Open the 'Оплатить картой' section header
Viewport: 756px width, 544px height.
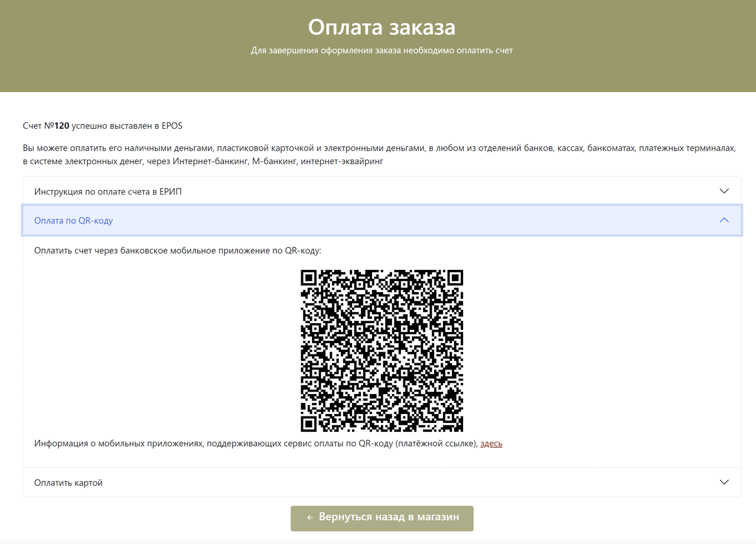pyautogui.click(x=382, y=483)
